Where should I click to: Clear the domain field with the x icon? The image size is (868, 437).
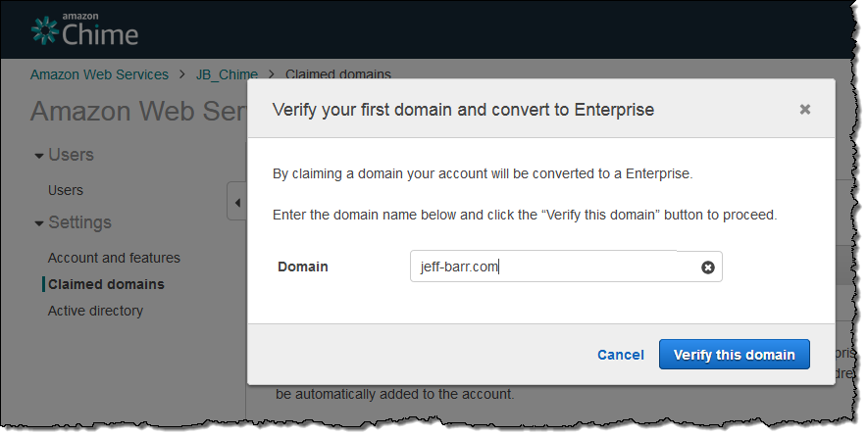(708, 267)
